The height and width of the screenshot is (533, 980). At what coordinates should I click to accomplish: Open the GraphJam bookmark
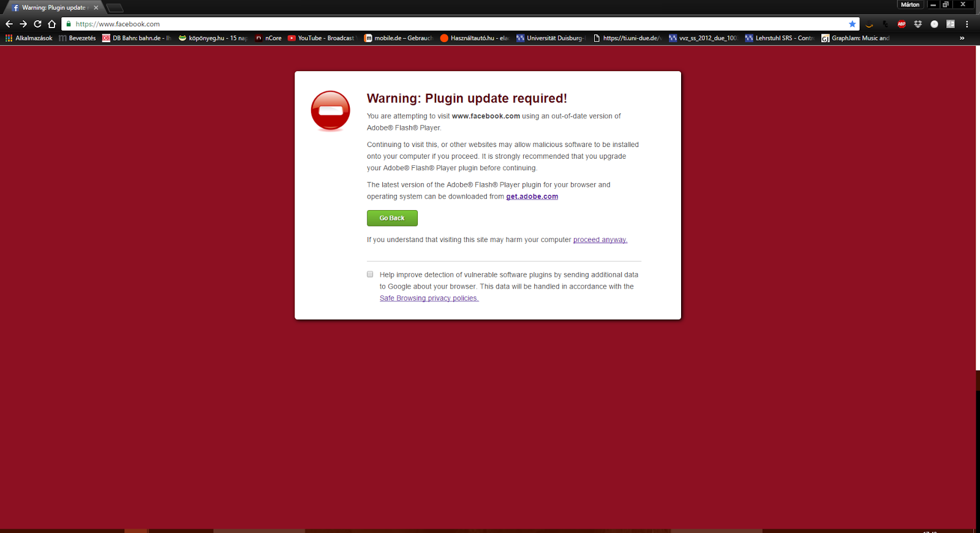[x=856, y=38]
